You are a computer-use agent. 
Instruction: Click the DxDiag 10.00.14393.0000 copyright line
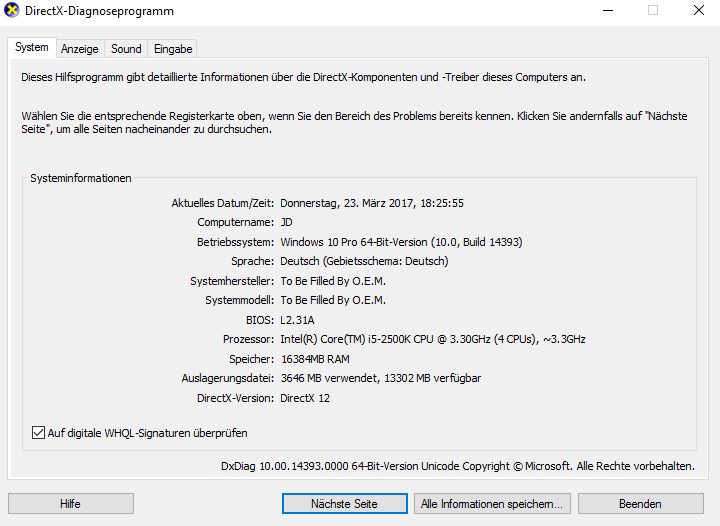pos(458,466)
